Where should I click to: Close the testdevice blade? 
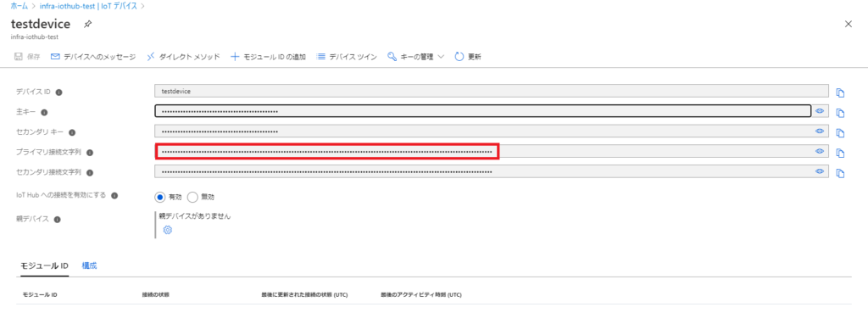[848, 24]
